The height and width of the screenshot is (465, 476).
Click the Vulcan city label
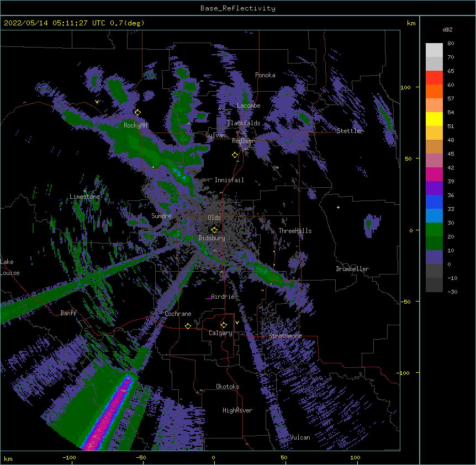click(x=300, y=437)
